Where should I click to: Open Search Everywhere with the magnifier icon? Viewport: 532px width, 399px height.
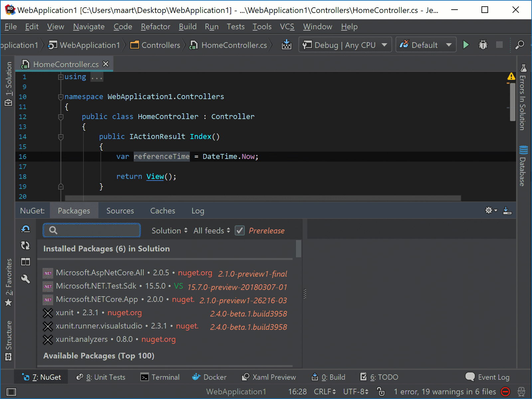520,45
